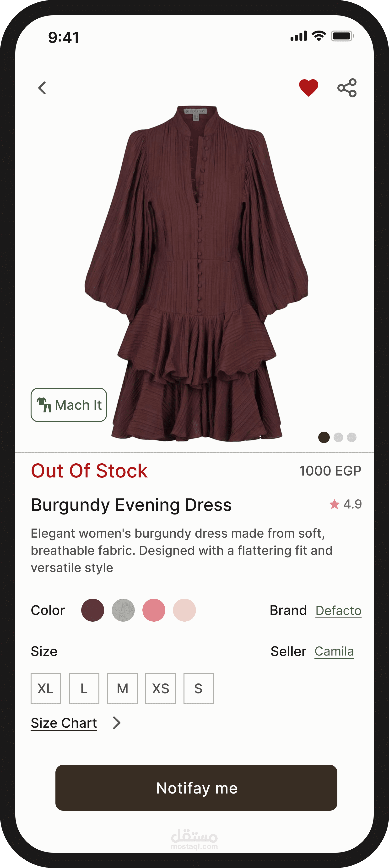
Task: Choose the pink color swatch
Action: point(154,610)
